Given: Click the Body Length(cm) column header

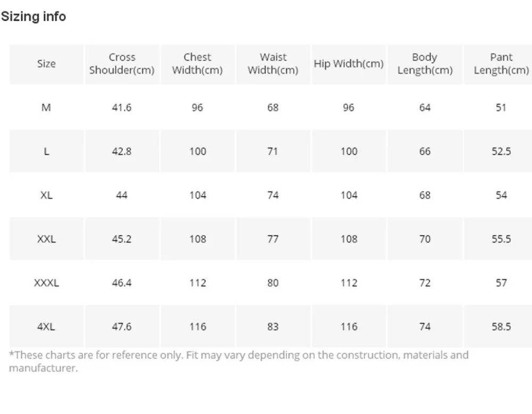Looking at the screenshot, I should pos(425,64).
